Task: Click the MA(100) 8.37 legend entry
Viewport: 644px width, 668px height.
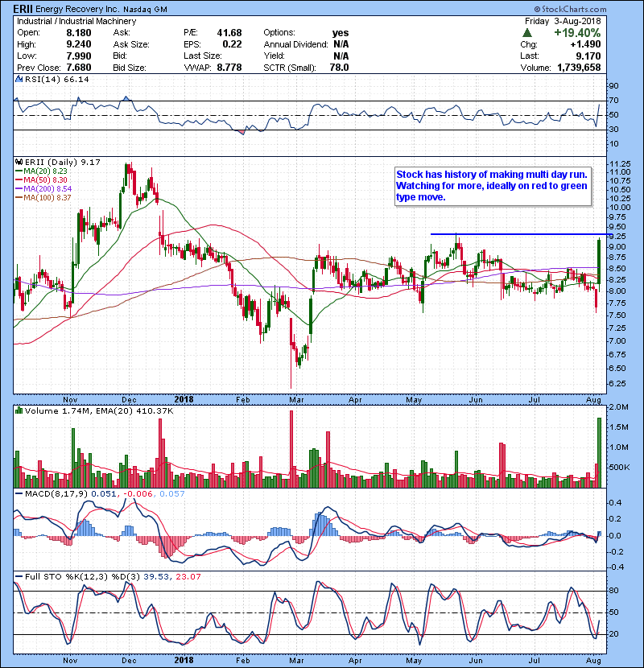Action: pos(43,198)
